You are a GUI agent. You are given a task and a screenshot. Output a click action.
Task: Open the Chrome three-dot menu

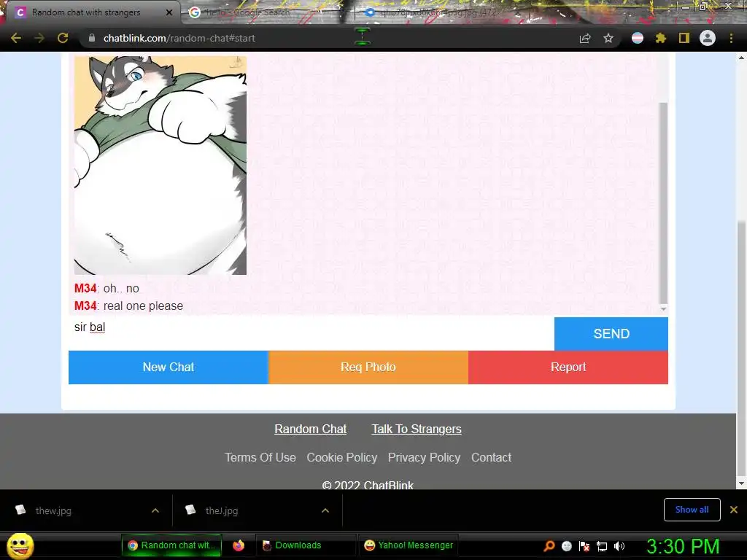731,38
